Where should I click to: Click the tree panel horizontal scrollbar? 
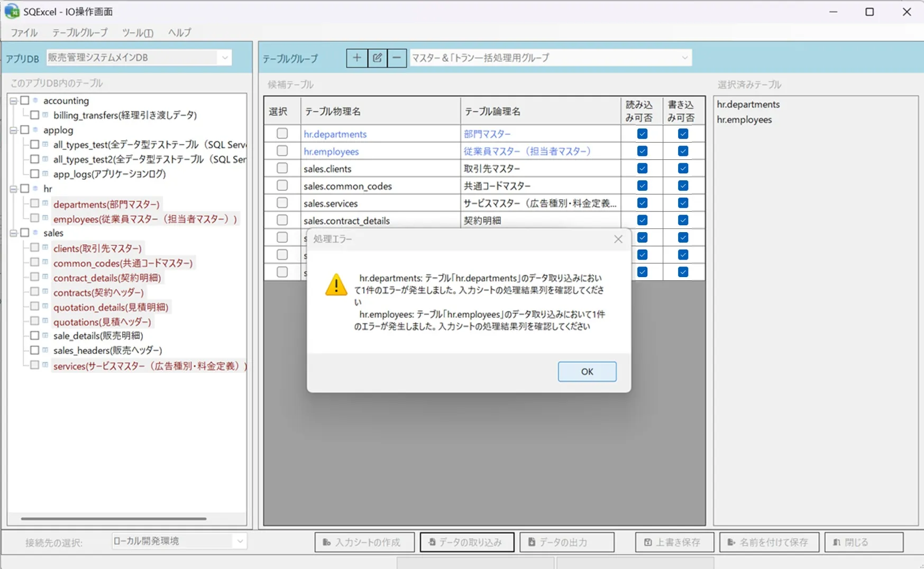[x=113, y=519]
